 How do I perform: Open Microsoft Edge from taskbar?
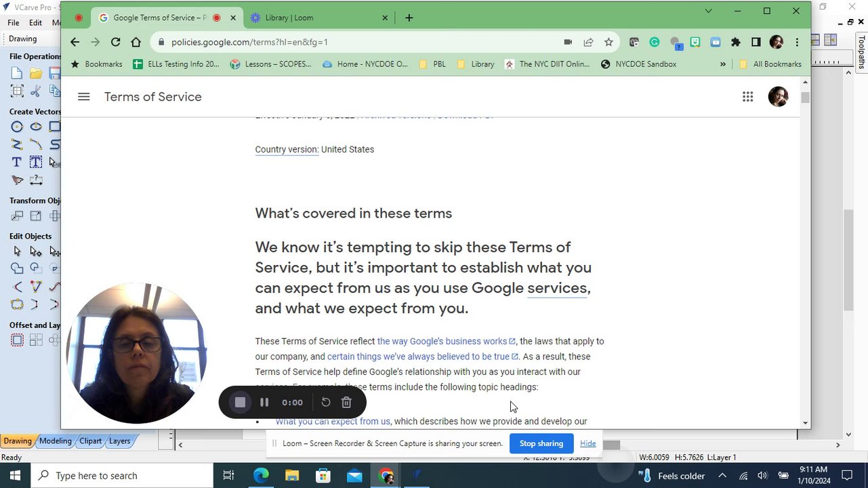pos(261,476)
